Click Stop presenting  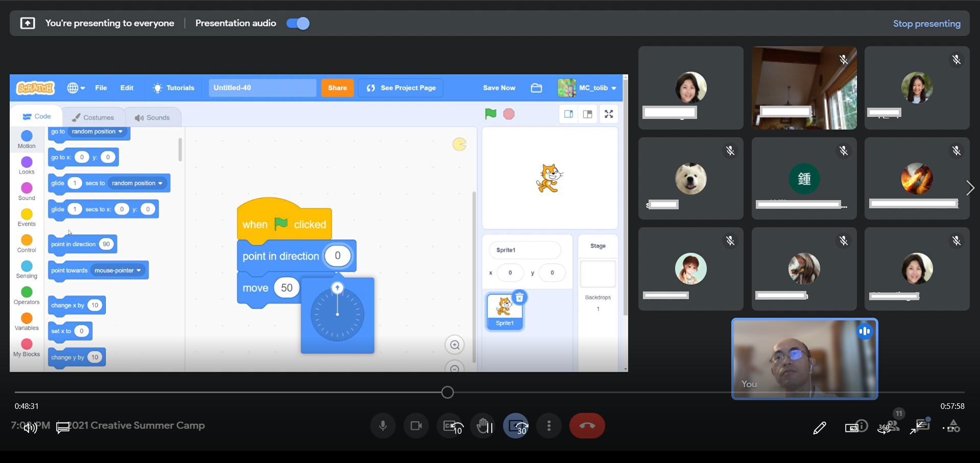tap(926, 23)
